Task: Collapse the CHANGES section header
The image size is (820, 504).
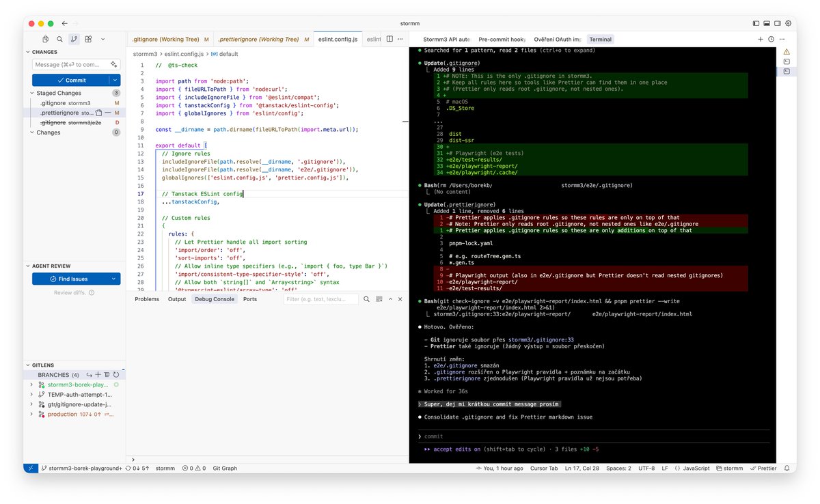Action: (44, 52)
